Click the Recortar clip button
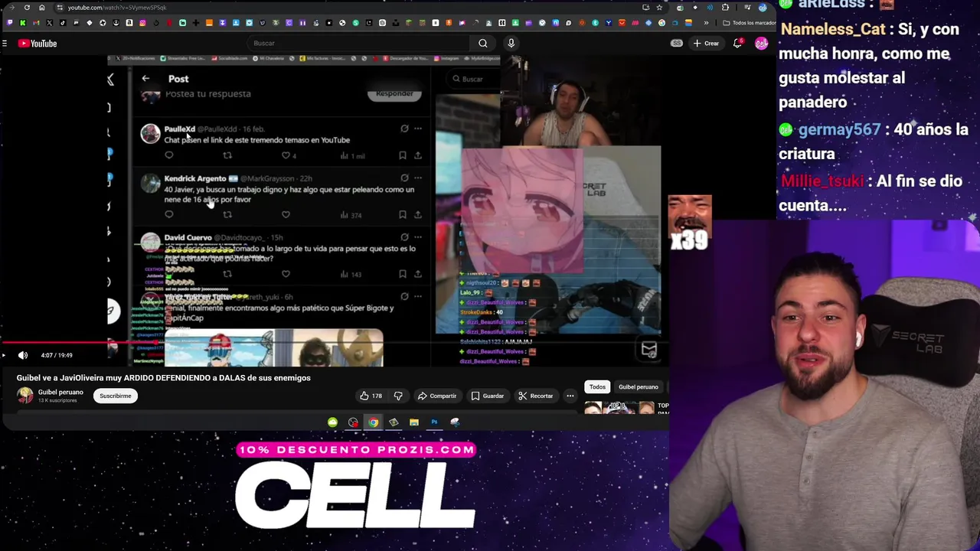 point(535,396)
